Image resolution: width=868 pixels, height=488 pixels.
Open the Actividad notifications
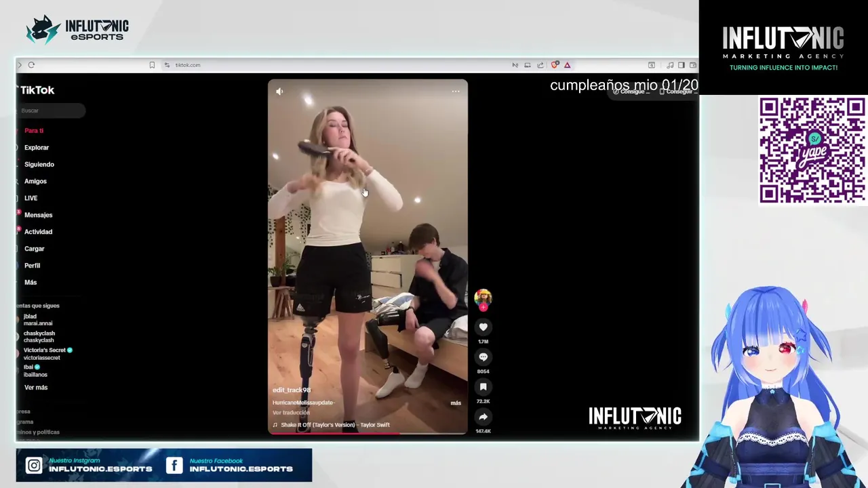tap(38, 232)
